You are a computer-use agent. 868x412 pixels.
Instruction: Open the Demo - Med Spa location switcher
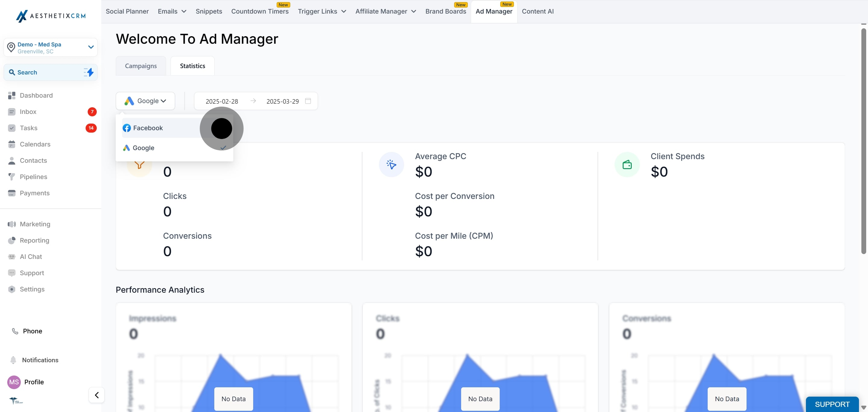pyautogui.click(x=51, y=48)
